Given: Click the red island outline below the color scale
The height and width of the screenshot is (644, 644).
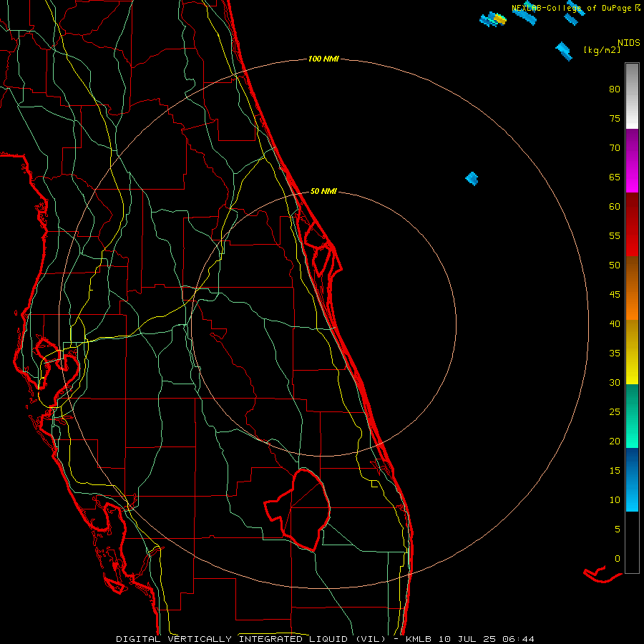Looking at the screenshot, I should 602,575.
